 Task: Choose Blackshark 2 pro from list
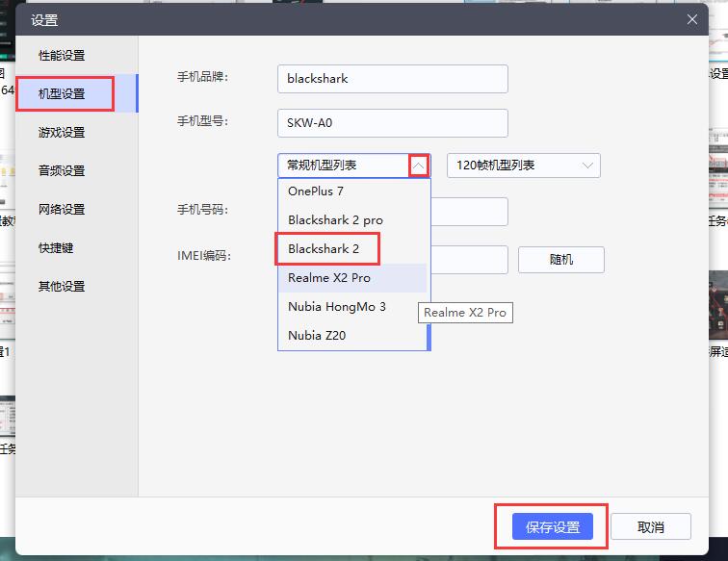point(352,220)
